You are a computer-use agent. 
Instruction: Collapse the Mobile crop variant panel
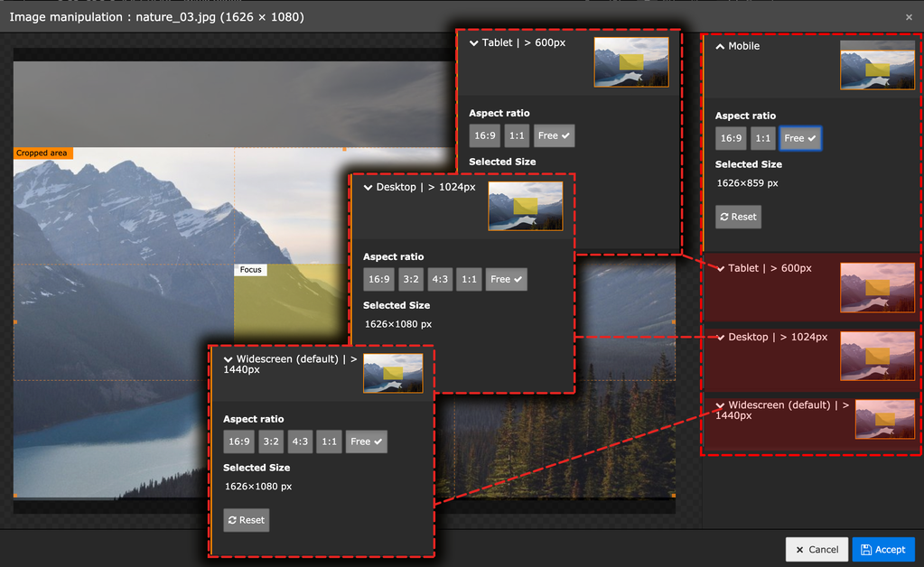(x=721, y=46)
